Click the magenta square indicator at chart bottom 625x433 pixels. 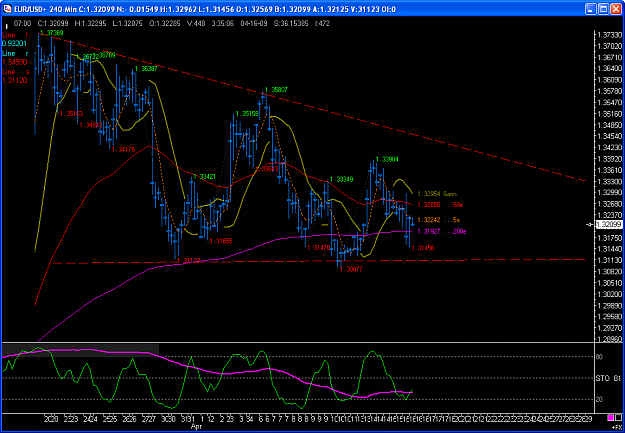pyautogui.click(x=610, y=418)
